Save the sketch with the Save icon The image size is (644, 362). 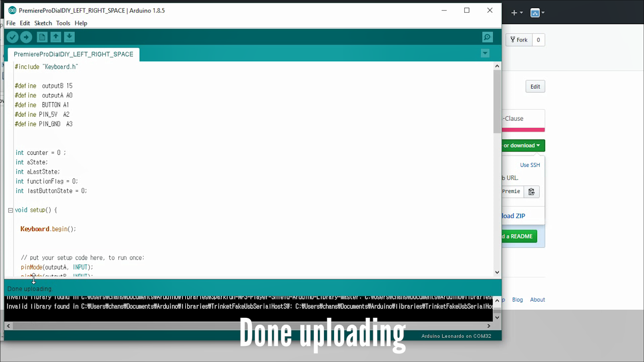(69, 37)
